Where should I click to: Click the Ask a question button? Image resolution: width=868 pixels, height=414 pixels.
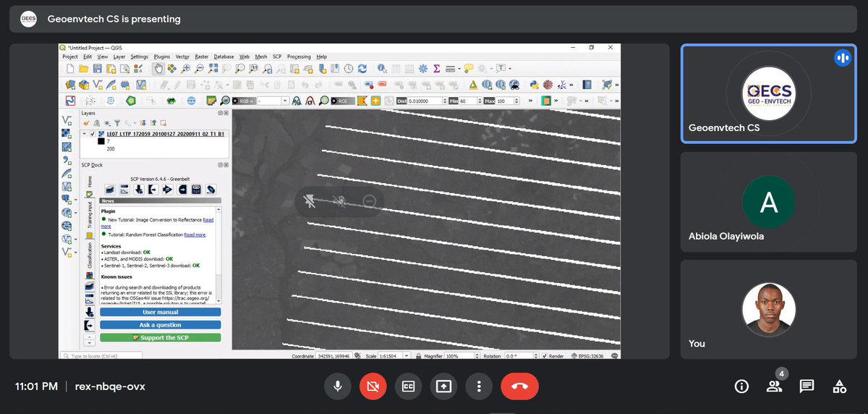pyautogui.click(x=160, y=325)
